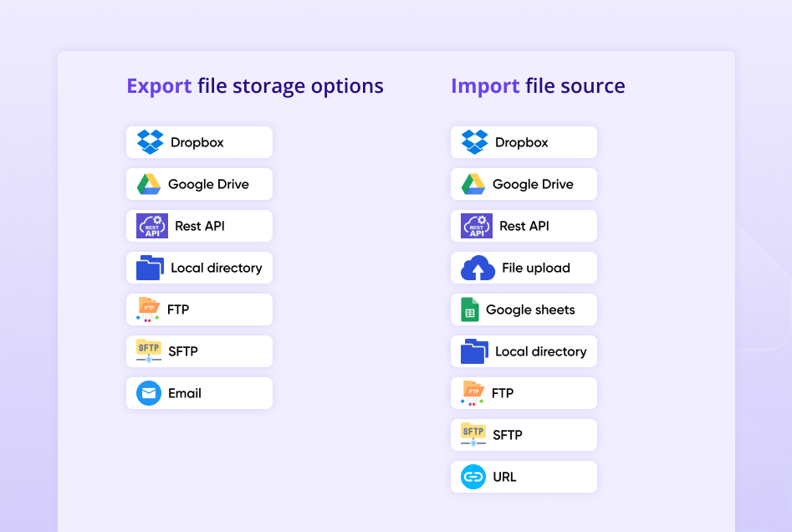The image size is (792, 532).
Task: Click the Import file source heading
Action: pyautogui.click(x=538, y=85)
